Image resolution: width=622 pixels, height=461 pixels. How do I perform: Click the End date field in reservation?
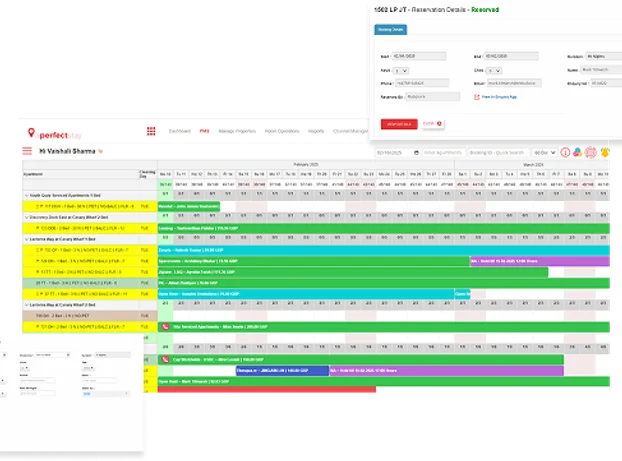pos(511,56)
